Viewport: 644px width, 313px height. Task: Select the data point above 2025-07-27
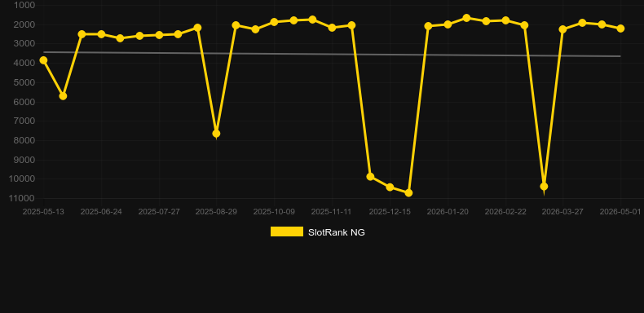point(159,35)
